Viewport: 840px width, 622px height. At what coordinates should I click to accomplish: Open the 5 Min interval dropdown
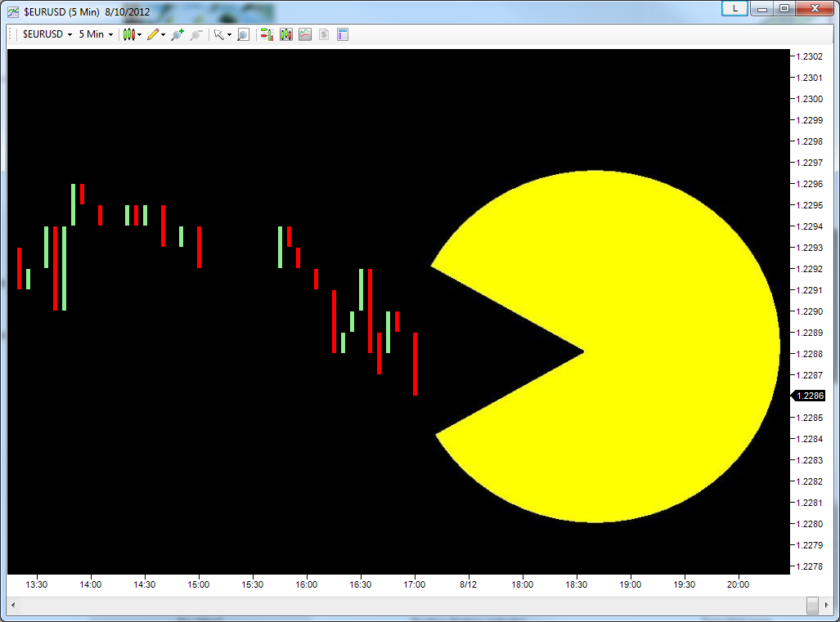(x=96, y=34)
